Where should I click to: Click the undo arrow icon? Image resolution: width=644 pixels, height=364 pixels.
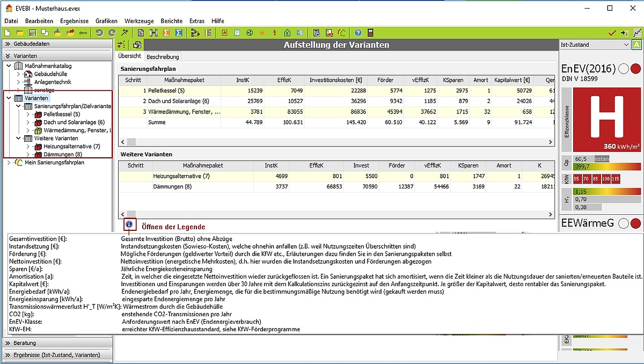pyautogui.click(x=99, y=33)
